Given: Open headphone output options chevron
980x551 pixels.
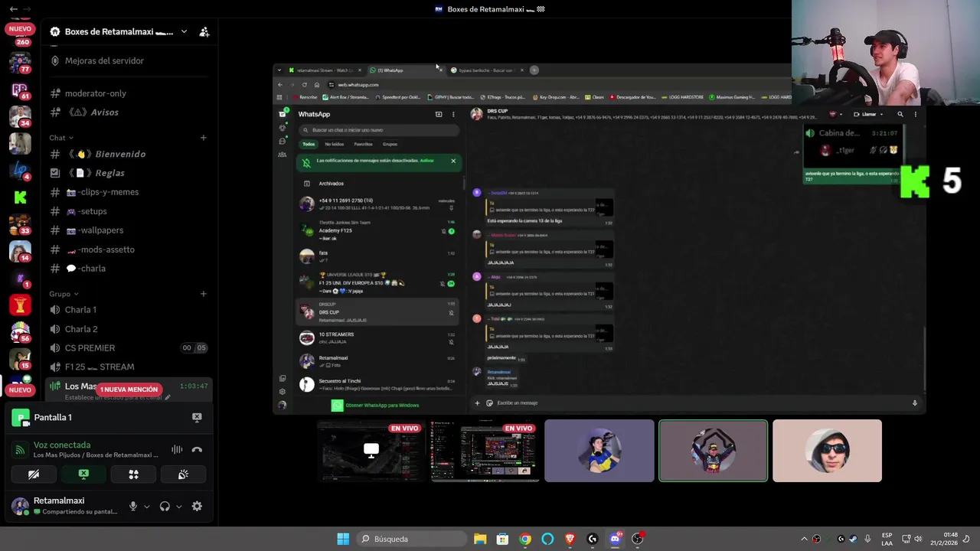Looking at the screenshot, I should (x=178, y=507).
